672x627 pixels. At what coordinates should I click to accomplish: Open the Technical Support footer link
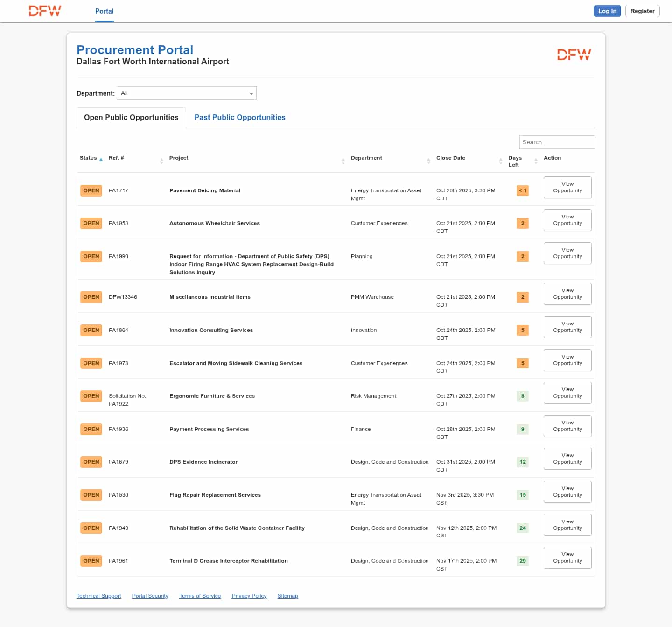[98, 596]
